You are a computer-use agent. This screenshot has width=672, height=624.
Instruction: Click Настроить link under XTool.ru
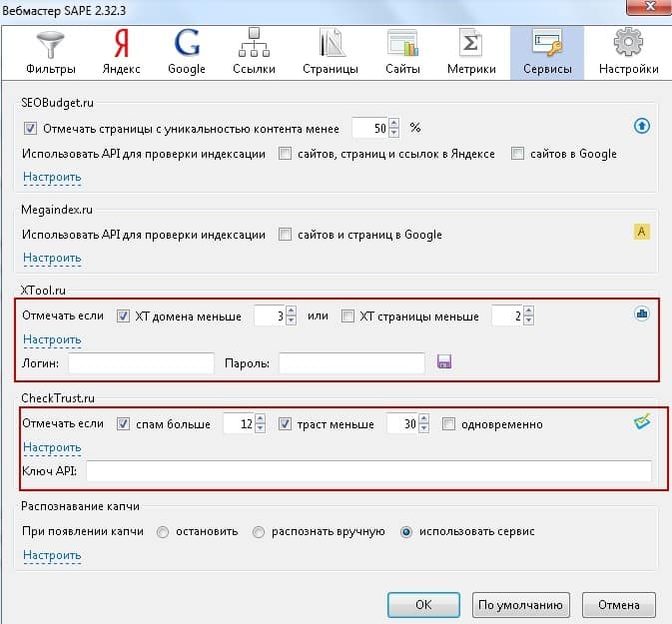52,339
